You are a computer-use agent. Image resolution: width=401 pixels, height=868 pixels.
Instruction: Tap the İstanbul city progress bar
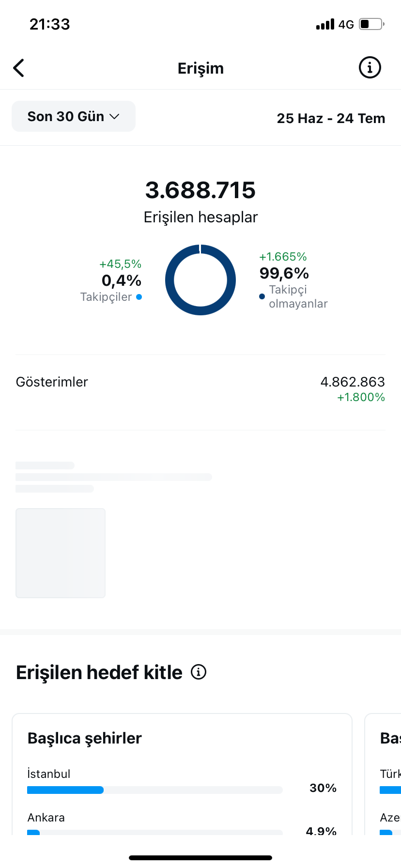(x=155, y=790)
